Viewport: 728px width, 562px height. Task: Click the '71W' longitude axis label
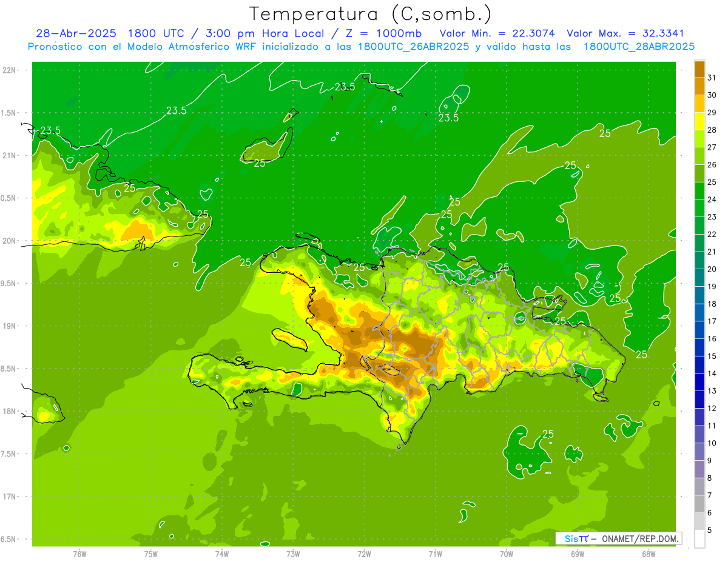435,554
